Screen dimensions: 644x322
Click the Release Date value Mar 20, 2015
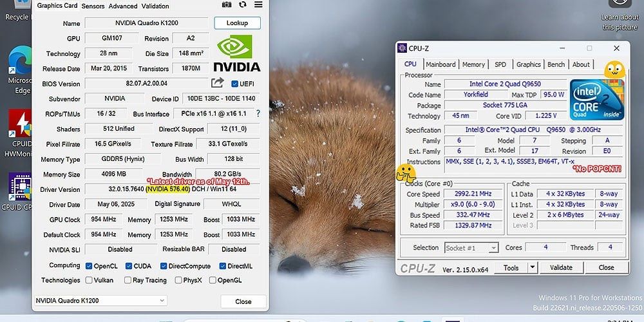tap(109, 68)
